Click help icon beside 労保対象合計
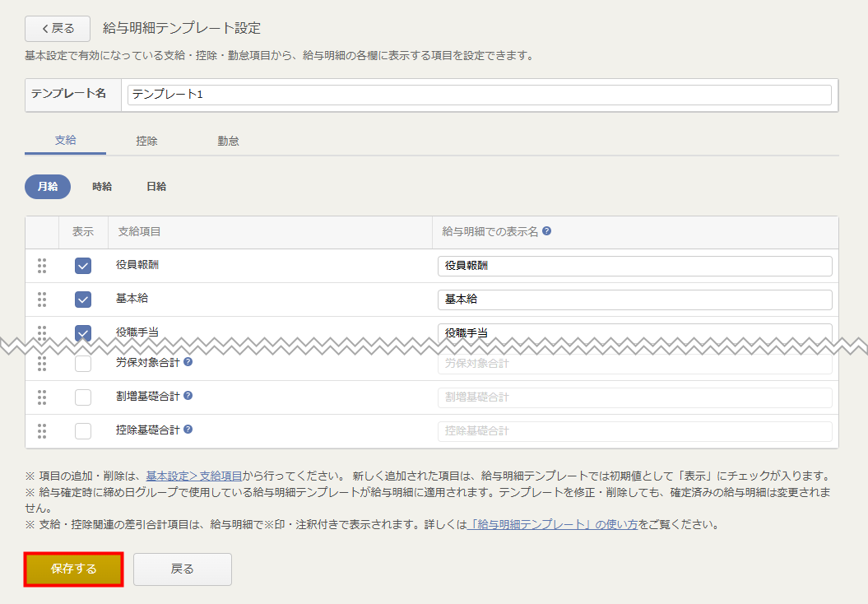This screenshot has width=868, height=604. (188, 361)
